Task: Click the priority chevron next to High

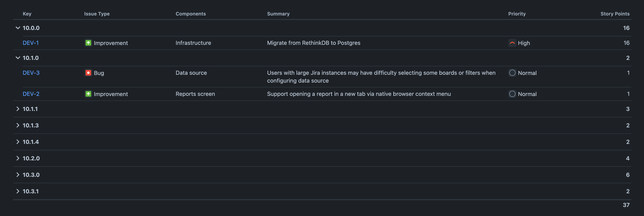Action: 512,43
